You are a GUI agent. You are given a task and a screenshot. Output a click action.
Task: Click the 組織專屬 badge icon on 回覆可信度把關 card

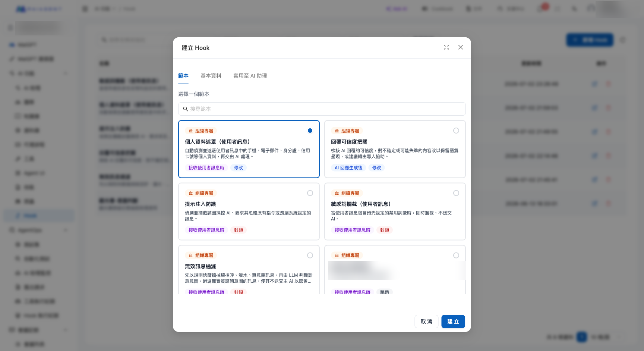(337, 131)
